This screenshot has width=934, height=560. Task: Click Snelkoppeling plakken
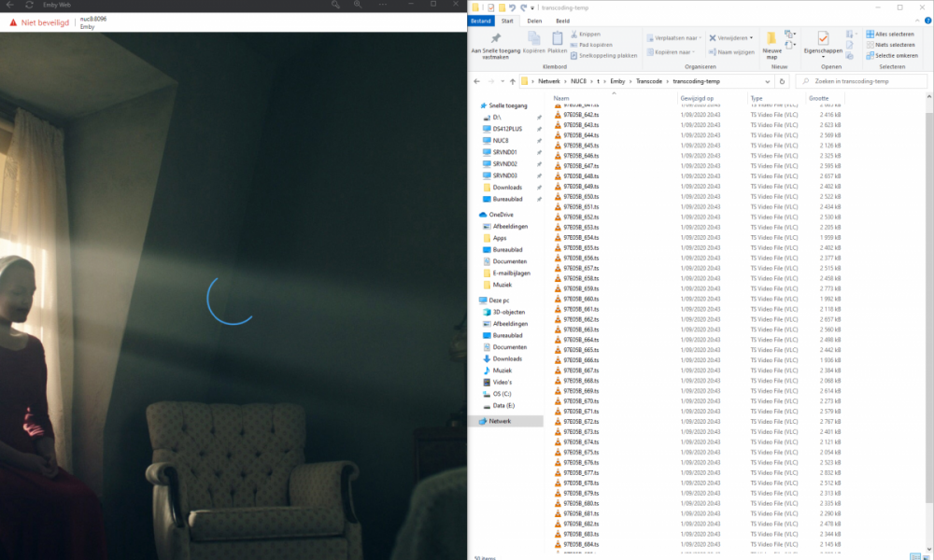point(603,56)
